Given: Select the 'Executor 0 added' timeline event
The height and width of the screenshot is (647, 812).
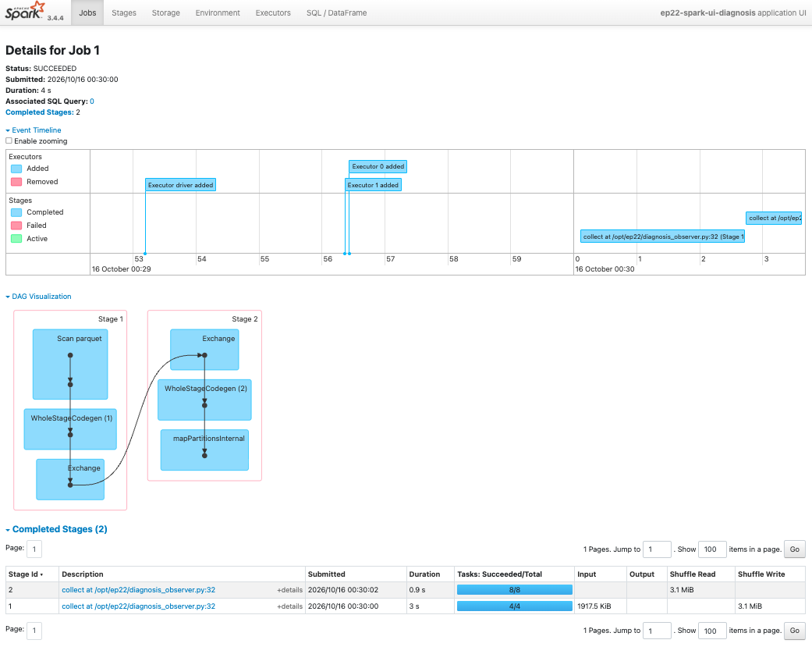Looking at the screenshot, I should coord(378,166).
